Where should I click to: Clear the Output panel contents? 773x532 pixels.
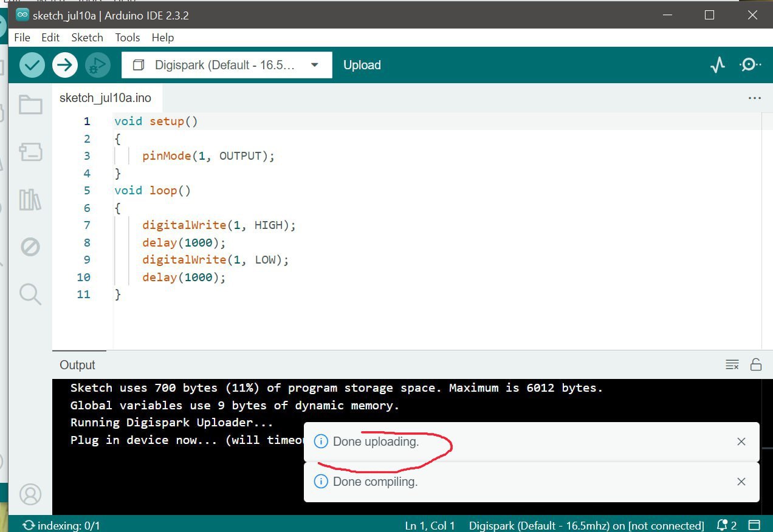tap(732, 364)
